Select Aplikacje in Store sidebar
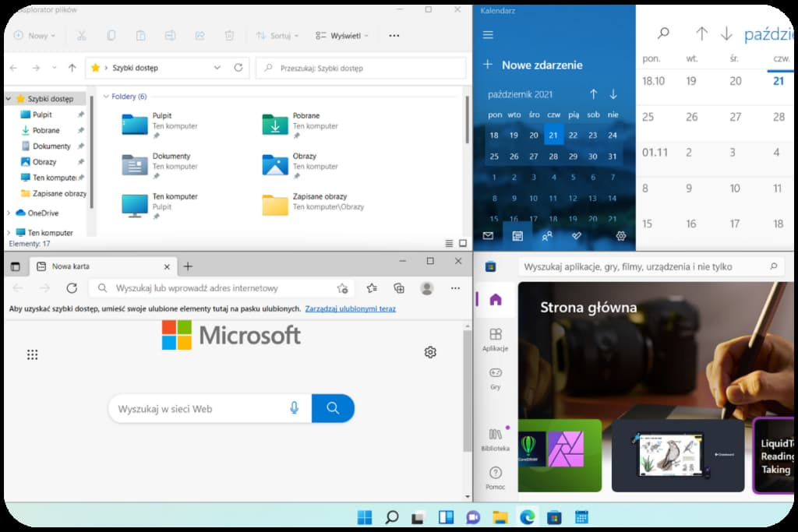Image resolution: width=798 pixels, height=532 pixels. (x=495, y=340)
